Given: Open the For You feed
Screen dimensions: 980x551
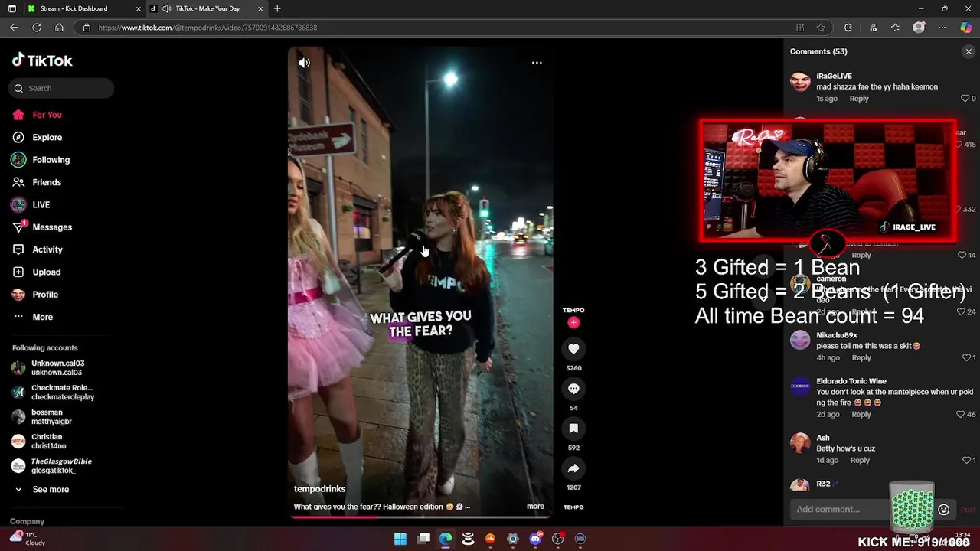Looking at the screenshot, I should [37, 115].
